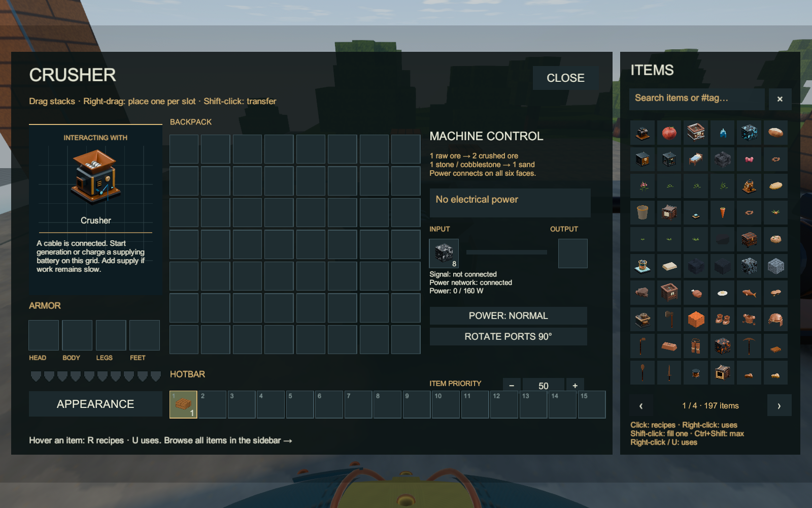Screen dimensions: 812x508
Task: Clear the item search with X
Action: click(x=780, y=99)
